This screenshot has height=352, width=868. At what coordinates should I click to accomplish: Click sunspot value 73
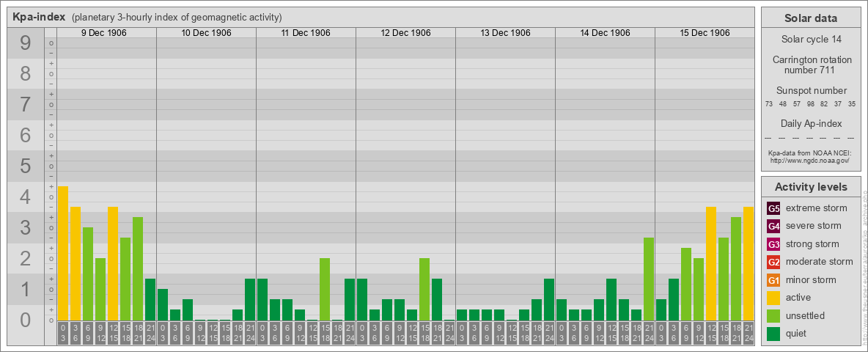click(x=769, y=104)
